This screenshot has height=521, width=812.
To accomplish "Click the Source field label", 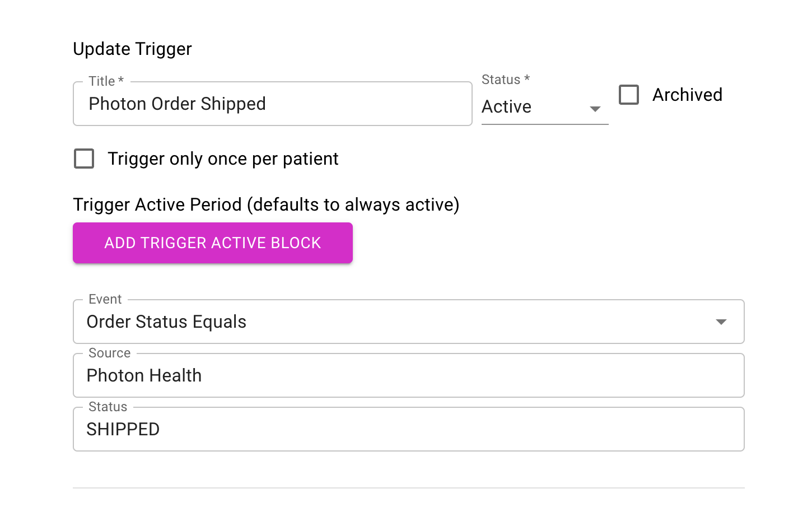I will 110,353.
